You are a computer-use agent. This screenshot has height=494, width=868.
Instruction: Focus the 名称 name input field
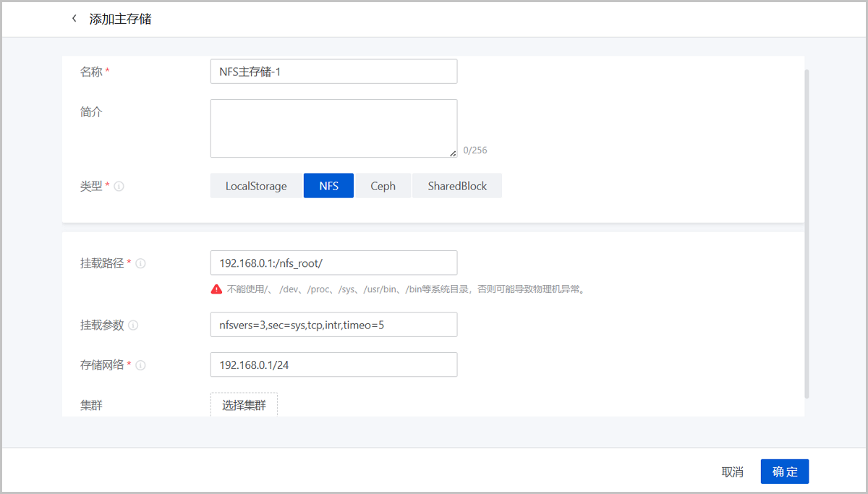[333, 72]
